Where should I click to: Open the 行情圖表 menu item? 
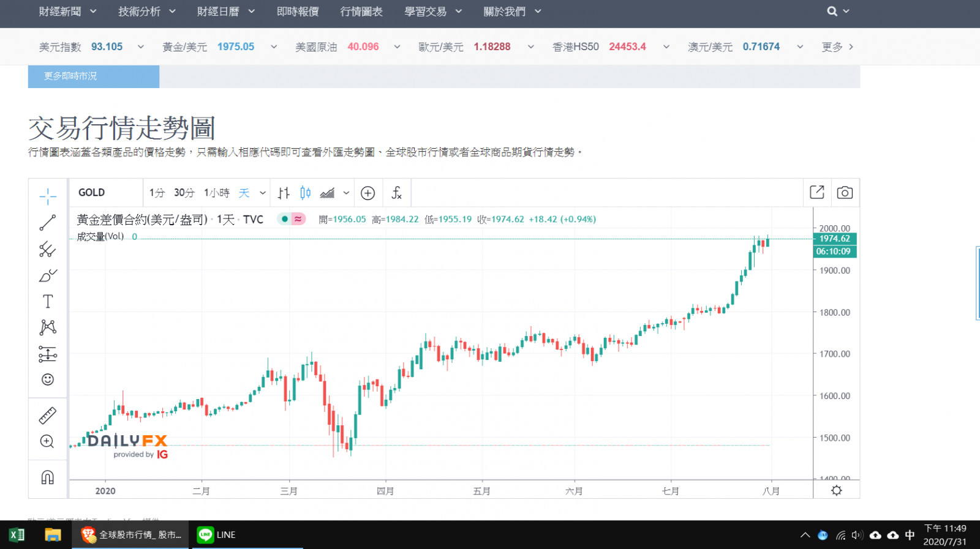pyautogui.click(x=361, y=12)
